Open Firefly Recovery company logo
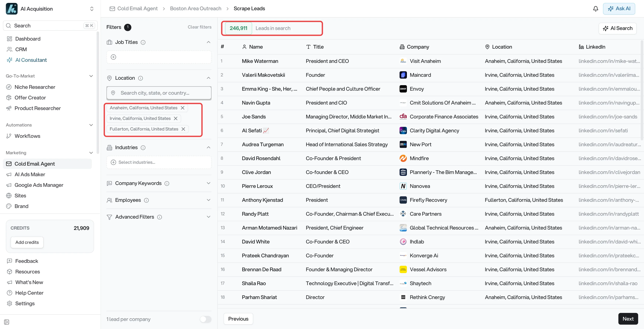The image size is (644, 329). [403, 200]
